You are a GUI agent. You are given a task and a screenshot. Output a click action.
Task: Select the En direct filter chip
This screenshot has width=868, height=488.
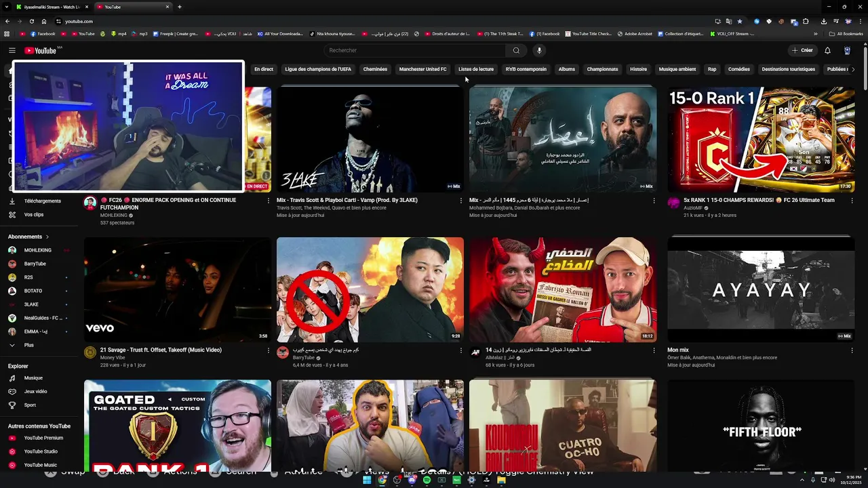click(264, 69)
